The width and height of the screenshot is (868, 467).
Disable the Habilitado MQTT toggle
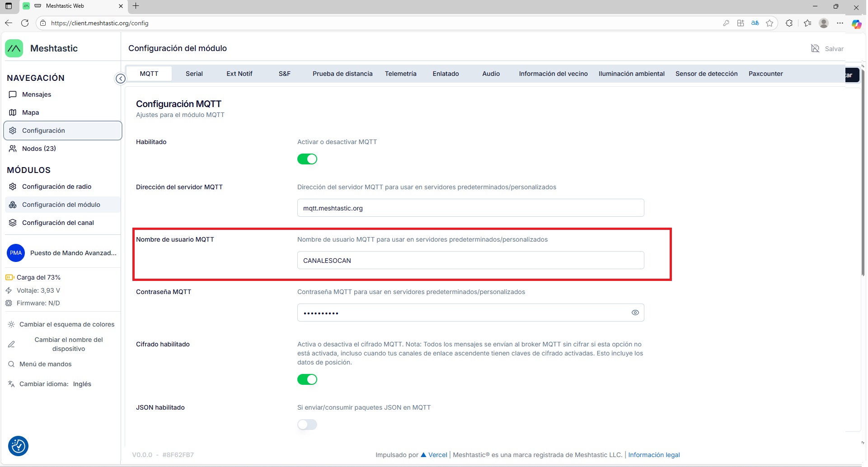tap(307, 159)
